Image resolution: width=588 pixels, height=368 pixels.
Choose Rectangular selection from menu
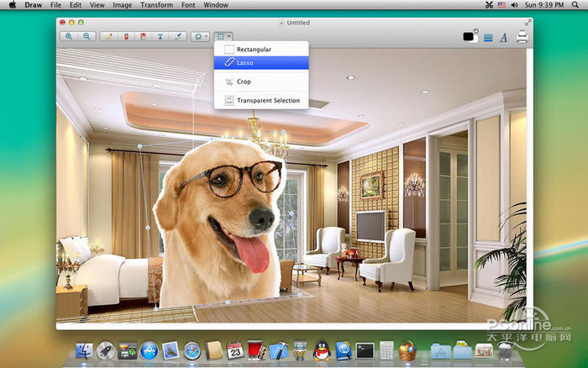(261, 49)
